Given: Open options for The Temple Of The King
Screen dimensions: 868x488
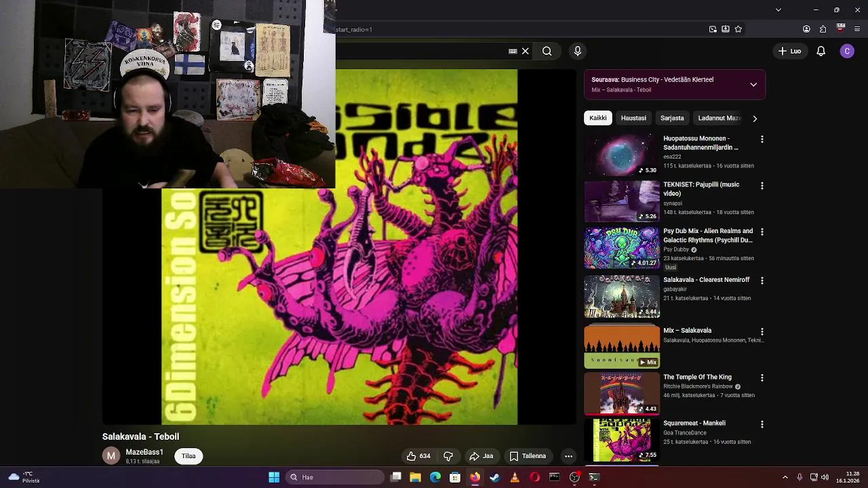Looking at the screenshot, I should (762, 378).
